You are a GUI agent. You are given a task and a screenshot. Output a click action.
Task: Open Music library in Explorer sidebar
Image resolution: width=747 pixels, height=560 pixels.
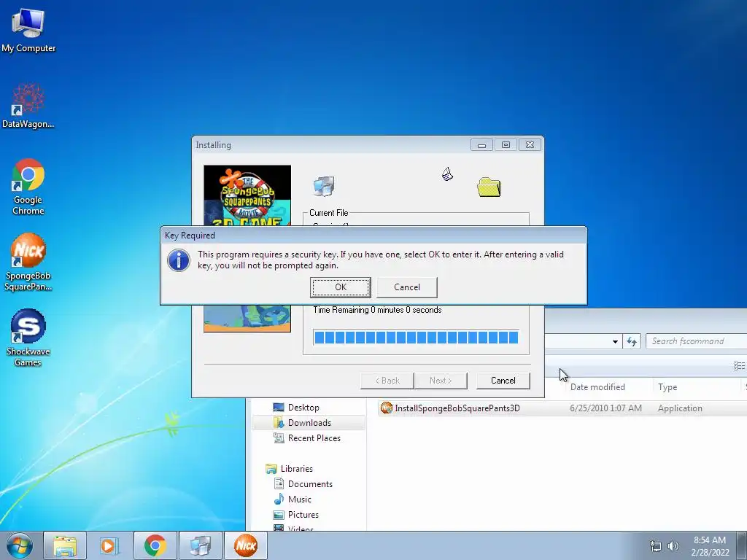click(299, 499)
